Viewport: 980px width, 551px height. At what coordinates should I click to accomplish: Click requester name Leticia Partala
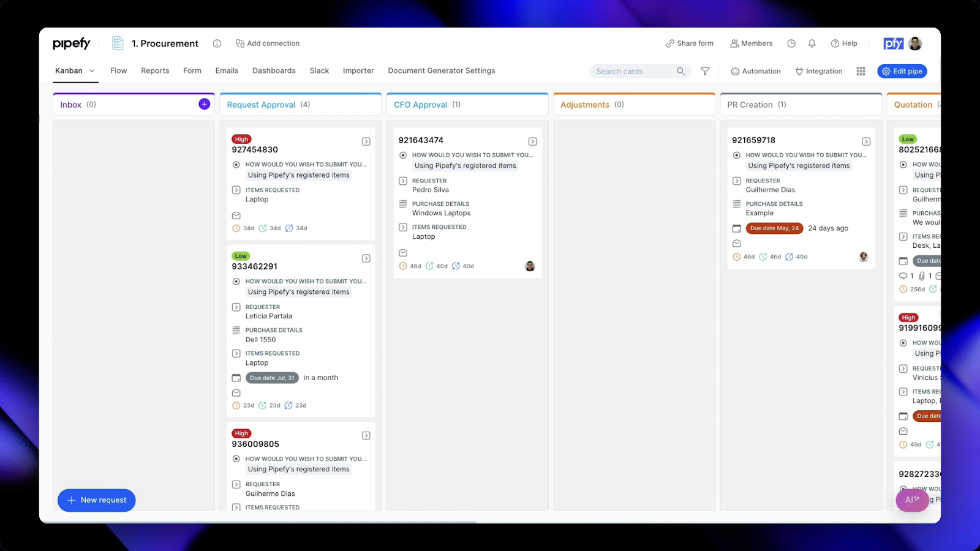point(269,316)
